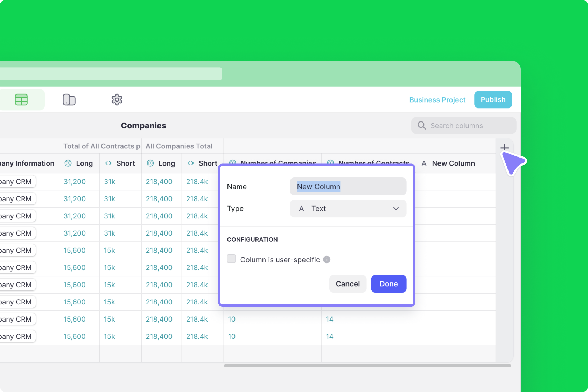This screenshot has width=588, height=392.
Task: Open the layout preview icon
Action: [x=69, y=100]
